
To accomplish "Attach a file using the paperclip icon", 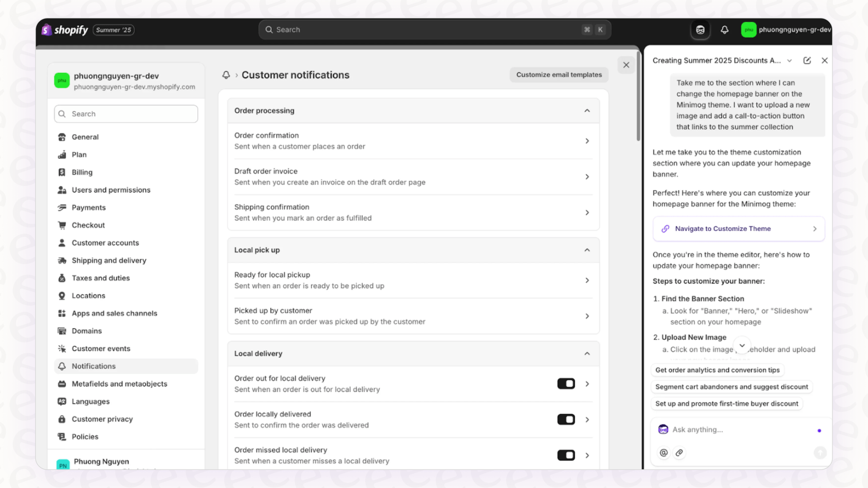I will (679, 452).
